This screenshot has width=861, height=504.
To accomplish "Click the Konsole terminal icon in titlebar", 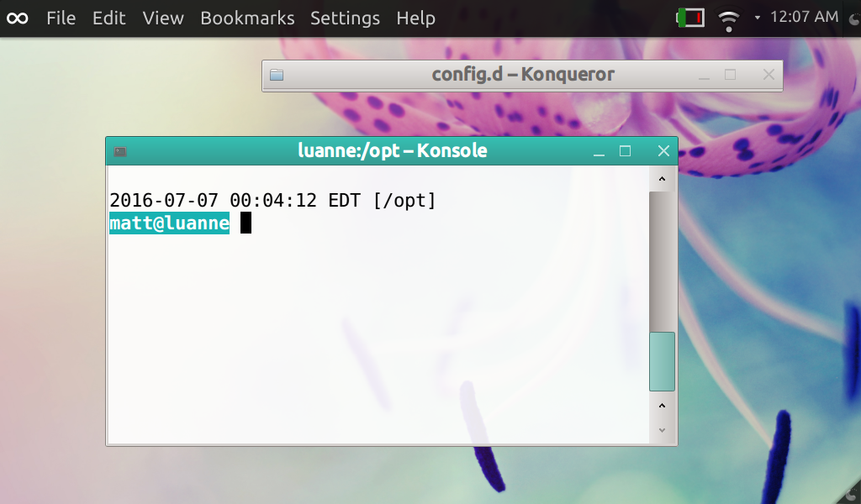I will tap(120, 152).
